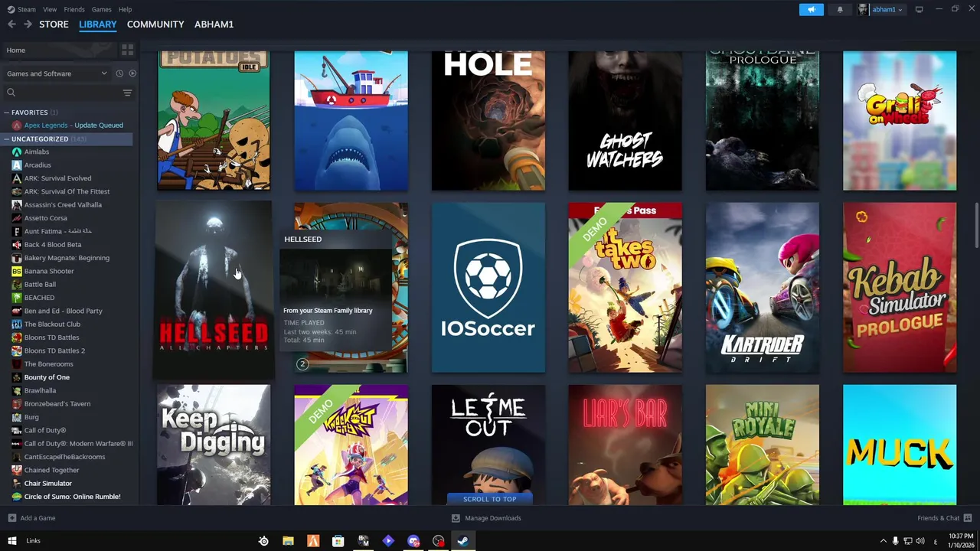Open the Windows Start menu
The image size is (980, 551).
pos(11,541)
